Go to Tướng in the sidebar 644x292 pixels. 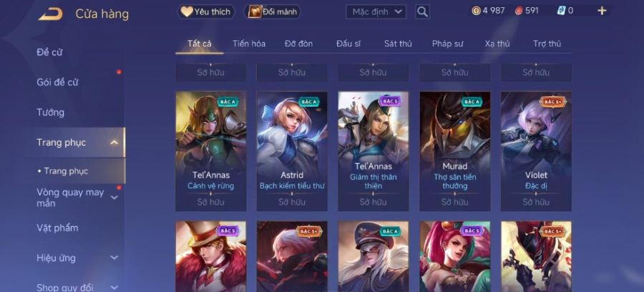(51, 112)
